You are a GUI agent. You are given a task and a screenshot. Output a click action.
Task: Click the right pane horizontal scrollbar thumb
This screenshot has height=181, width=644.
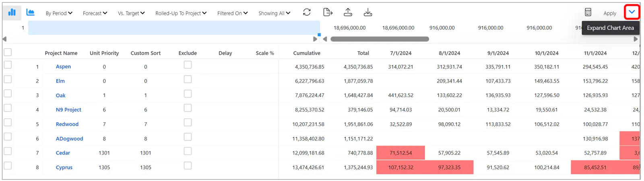coord(380,39)
